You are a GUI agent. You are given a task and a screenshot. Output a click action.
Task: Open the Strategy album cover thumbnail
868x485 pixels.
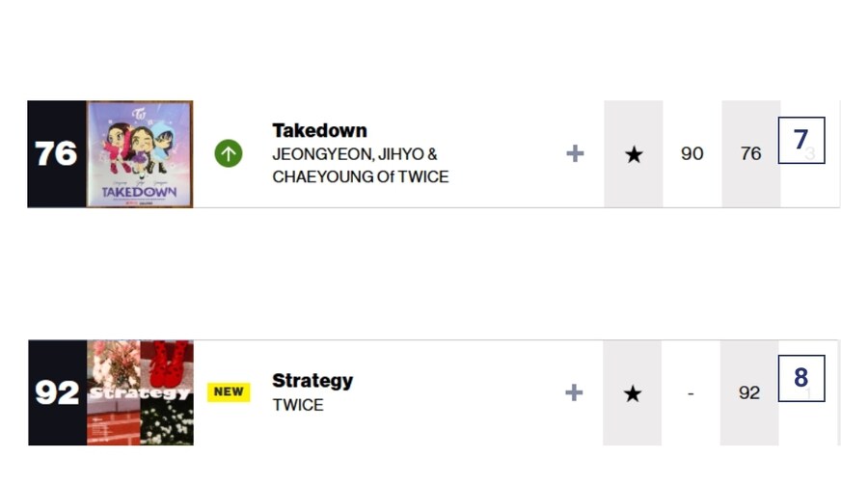click(140, 392)
